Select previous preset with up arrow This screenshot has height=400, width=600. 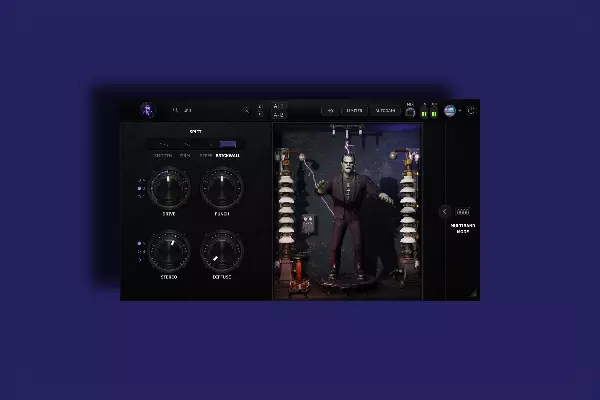[260, 106]
